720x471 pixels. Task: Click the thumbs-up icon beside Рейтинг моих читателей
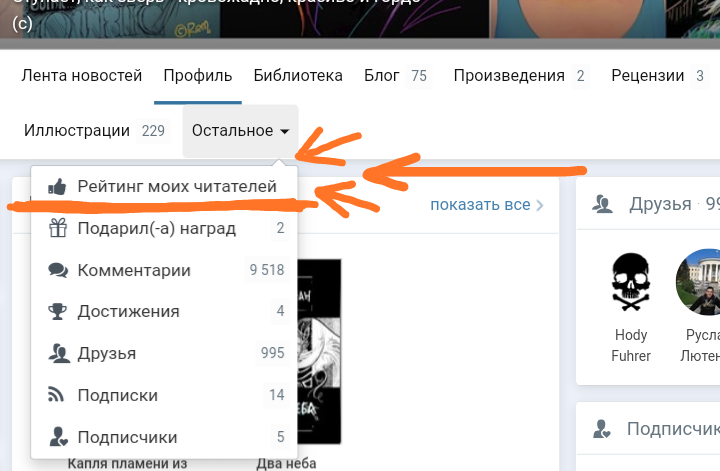pyautogui.click(x=58, y=187)
